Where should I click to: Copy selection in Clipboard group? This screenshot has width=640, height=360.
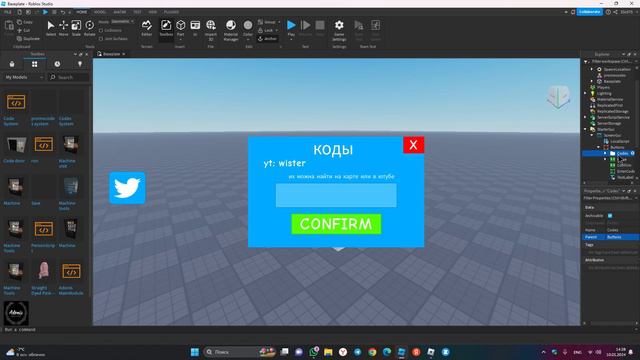pos(25,22)
